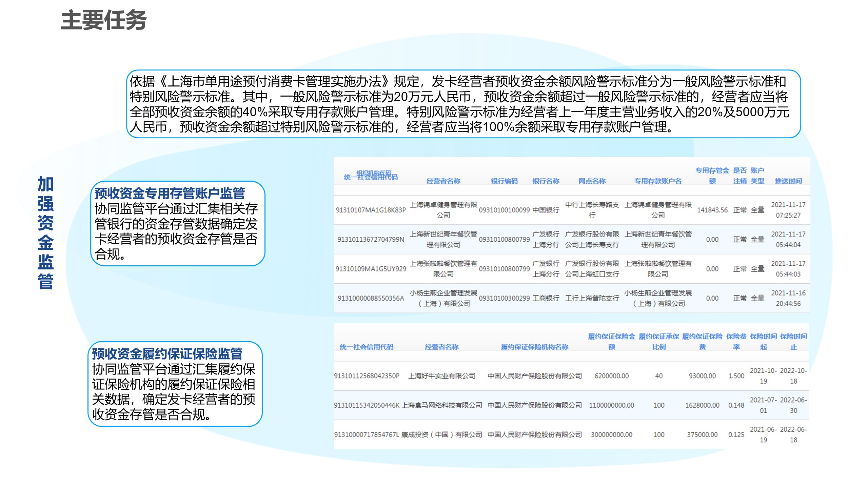Click the 工商银行 cell
868x488 pixels.
point(546,299)
